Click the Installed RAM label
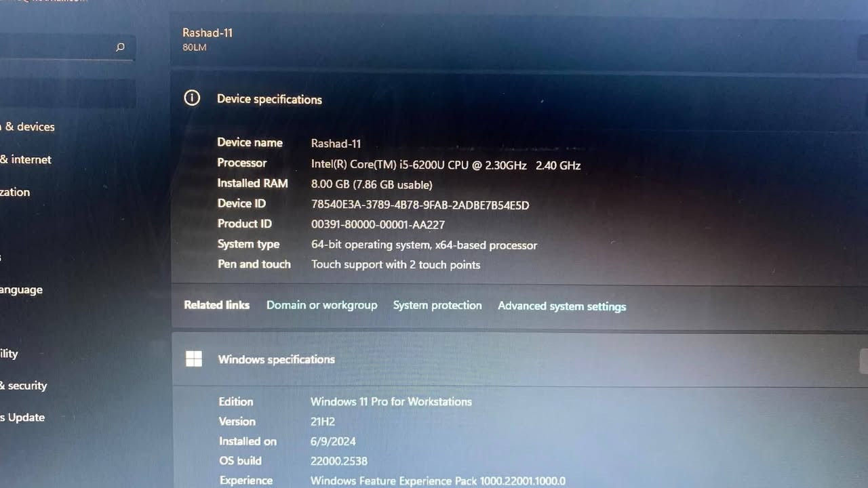This screenshot has height=488, width=868. coord(252,183)
